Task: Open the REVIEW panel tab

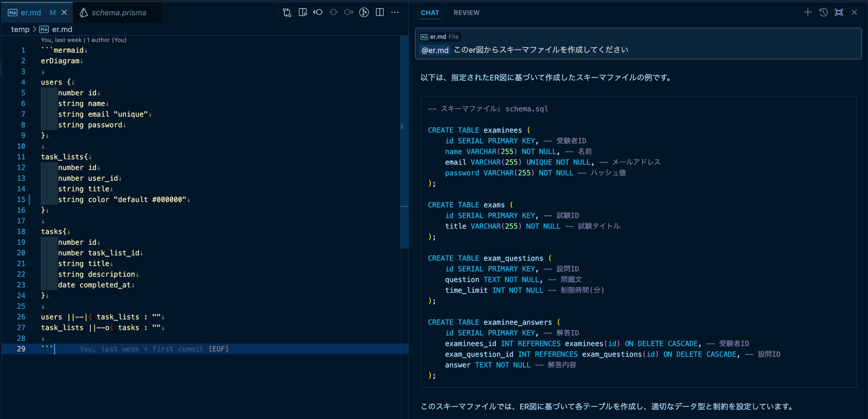Action: point(466,12)
